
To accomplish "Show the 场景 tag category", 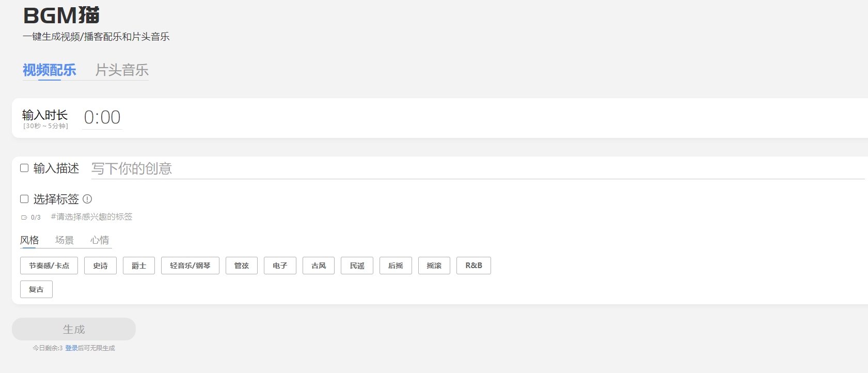I will tap(65, 240).
